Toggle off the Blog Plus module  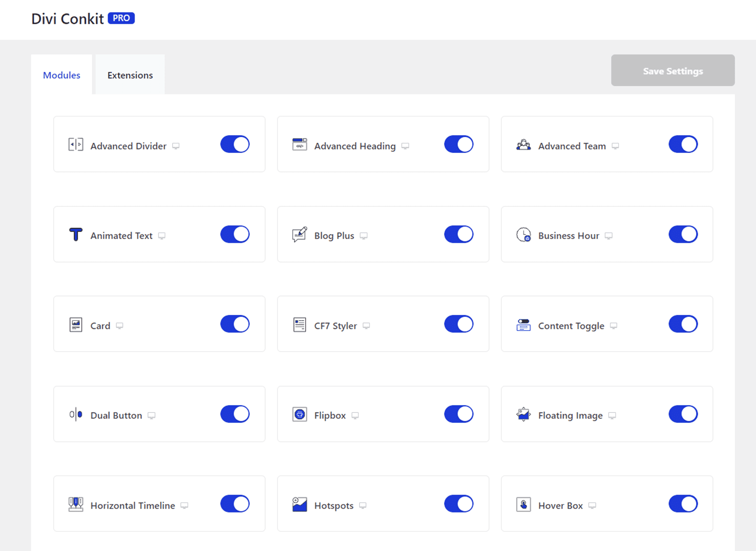[458, 234]
